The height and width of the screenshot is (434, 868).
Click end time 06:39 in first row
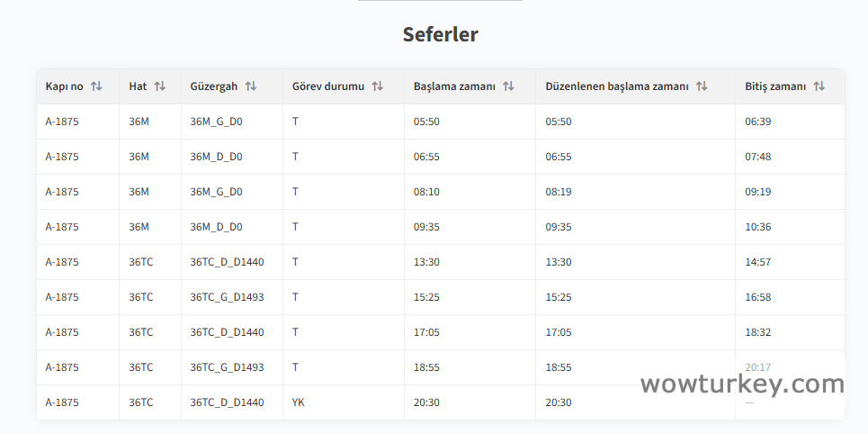757,122
